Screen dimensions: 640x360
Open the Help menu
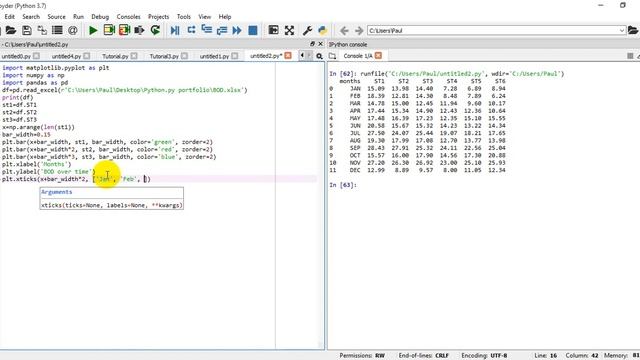(225, 17)
